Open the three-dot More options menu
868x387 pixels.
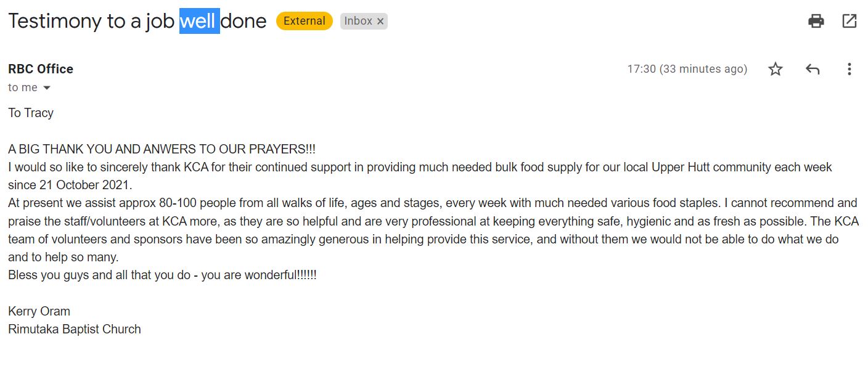pyautogui.click(x=849, y=69)
